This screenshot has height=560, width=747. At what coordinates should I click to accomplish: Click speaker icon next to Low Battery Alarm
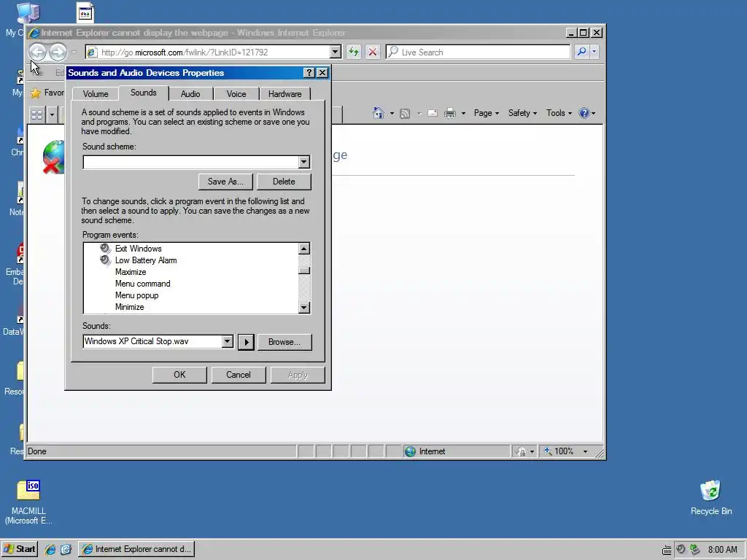point(105,260)
